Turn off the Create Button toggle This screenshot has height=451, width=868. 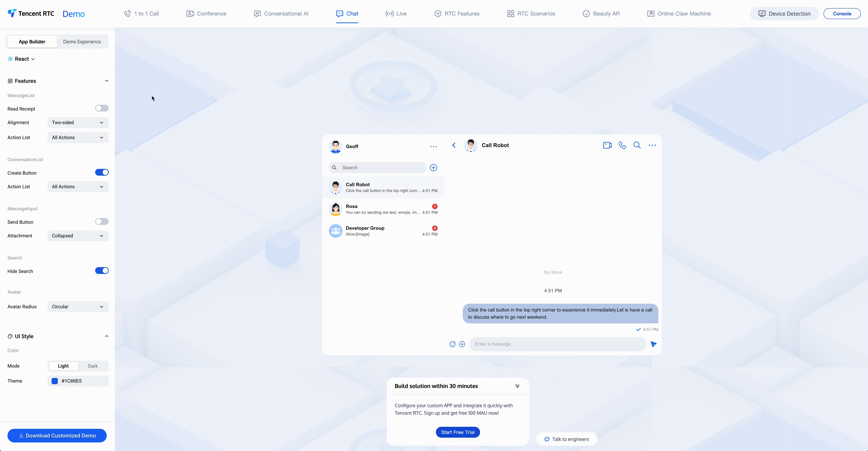(x=102, y=172)
